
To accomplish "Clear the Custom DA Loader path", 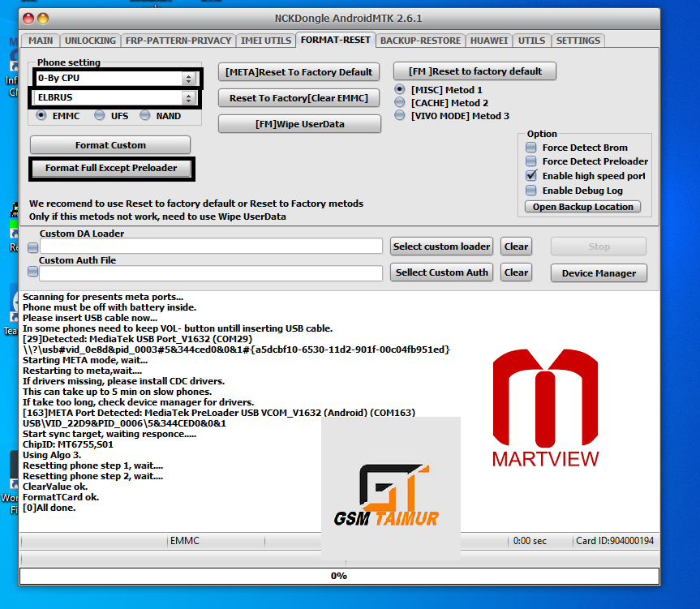I will point(516,247).
